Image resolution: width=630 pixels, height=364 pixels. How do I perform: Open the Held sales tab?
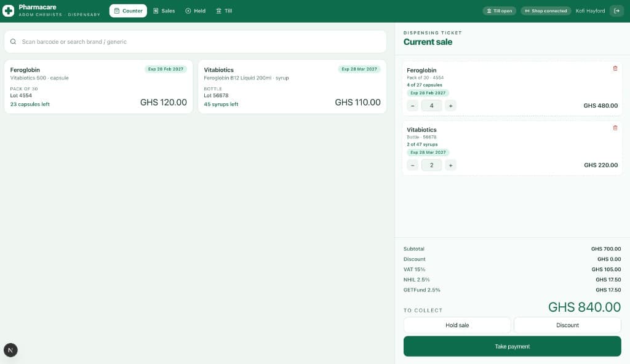[195, 11]
